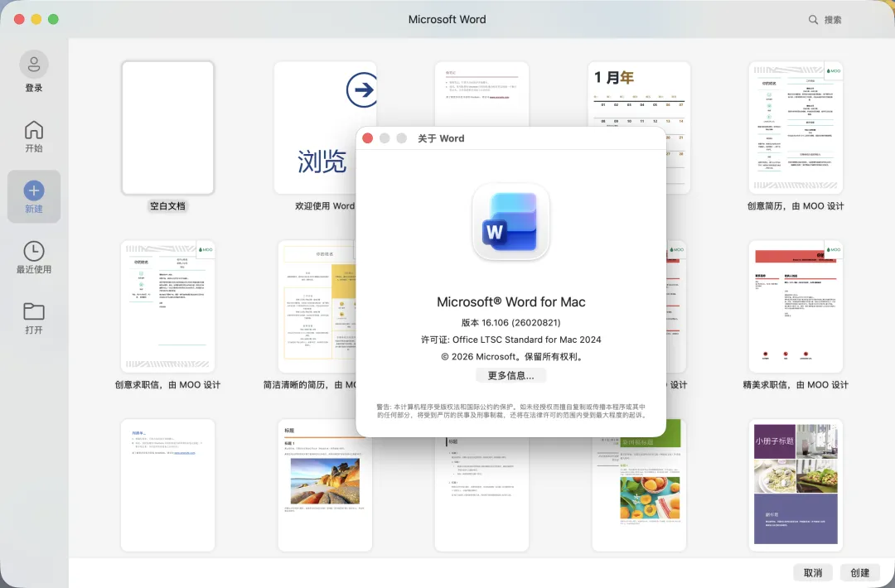Click the 更多信息... button
Viewport: 895px width, 588px height.
510,375
